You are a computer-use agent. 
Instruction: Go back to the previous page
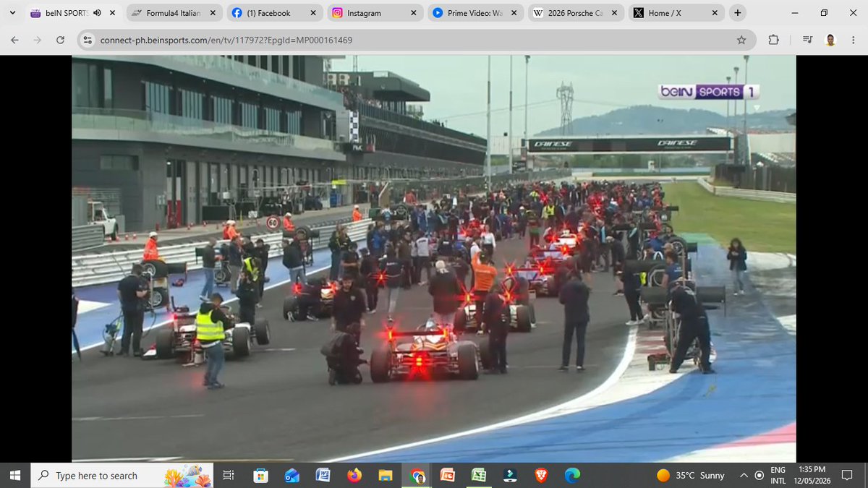coord(14,40)
